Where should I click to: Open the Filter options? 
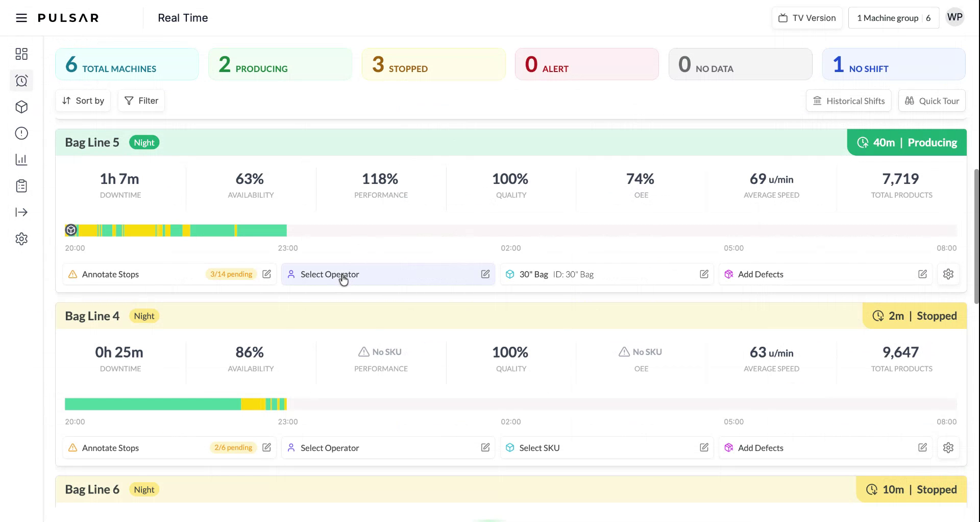click(141, 101)
